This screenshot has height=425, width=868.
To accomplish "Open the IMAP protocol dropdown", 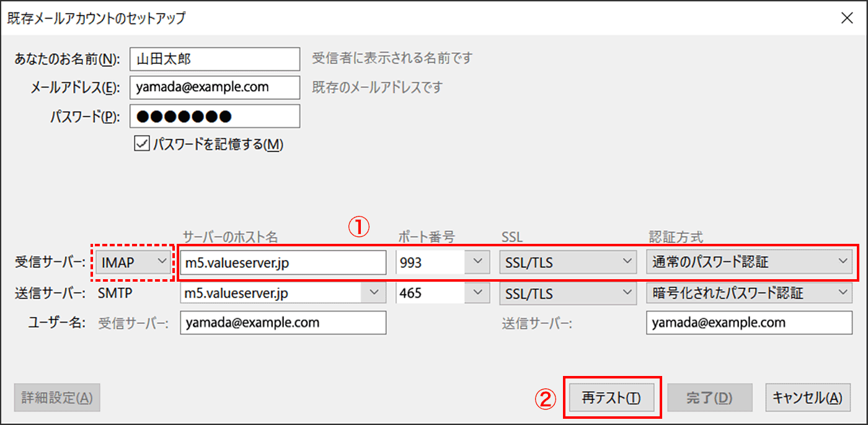I will click(133, 262).
